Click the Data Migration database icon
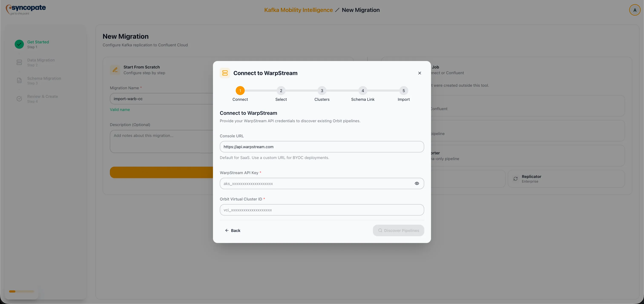The image size is (644, 304). tap(19, 63)
